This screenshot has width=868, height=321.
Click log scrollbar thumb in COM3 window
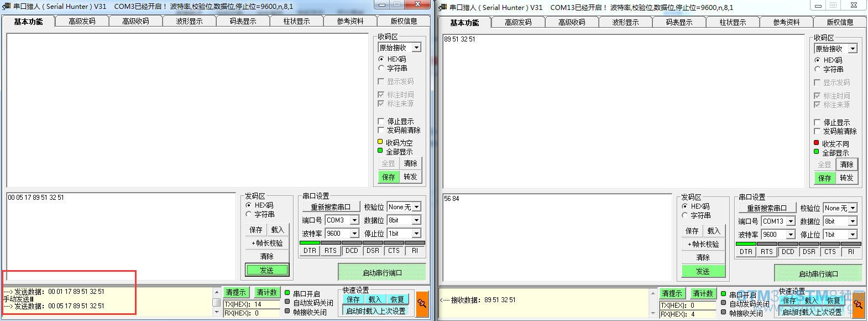click(216, 303)
